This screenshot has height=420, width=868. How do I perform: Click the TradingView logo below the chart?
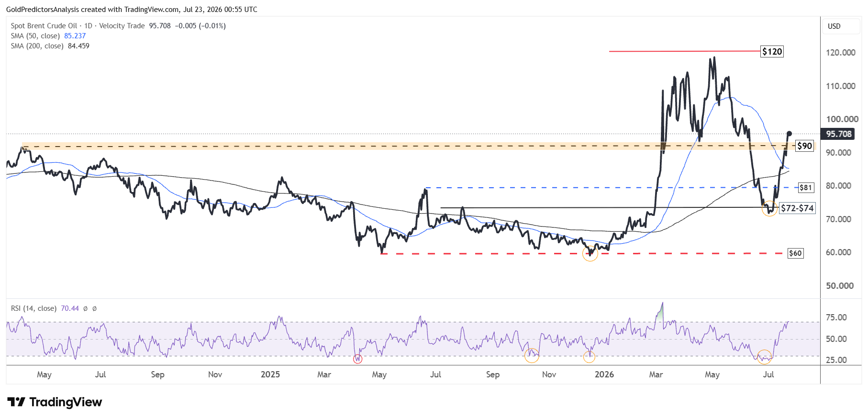click(x=55, y=402)
